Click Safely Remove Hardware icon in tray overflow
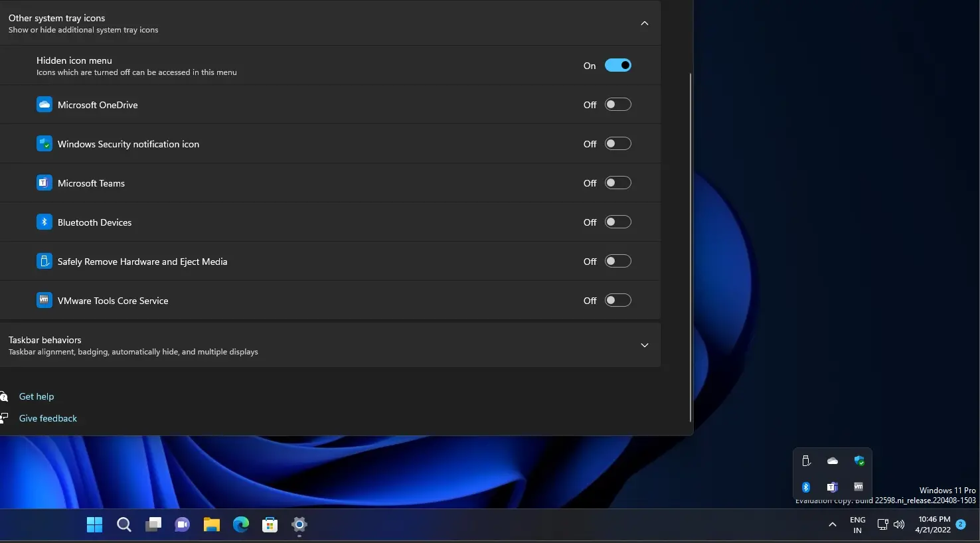This screenshot has height=543, width=980. [x=806, y=461]
